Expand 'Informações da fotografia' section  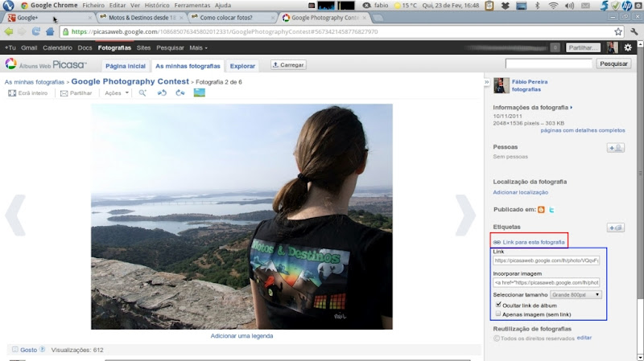point(533,108)
